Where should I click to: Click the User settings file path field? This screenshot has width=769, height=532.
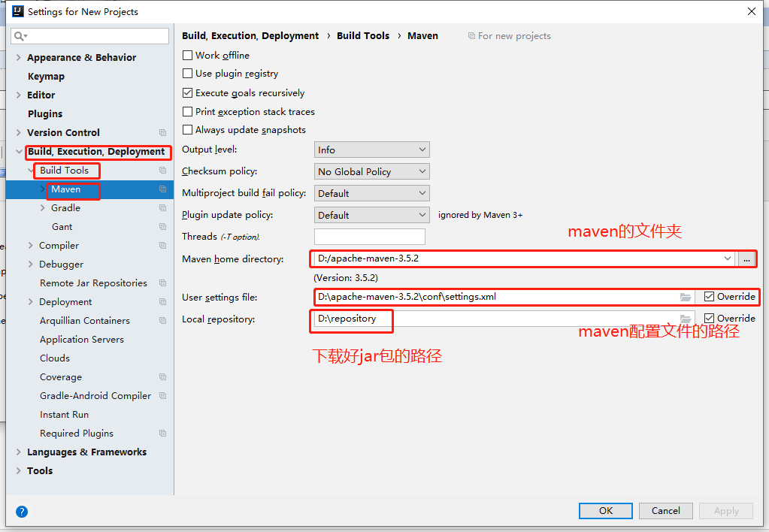[504, 297]
